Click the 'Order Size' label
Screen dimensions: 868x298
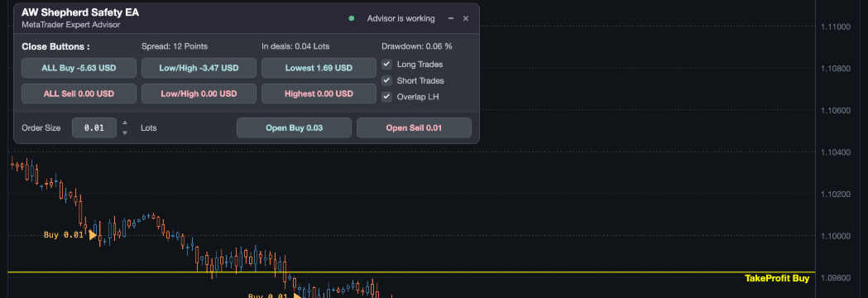(41, 128)
